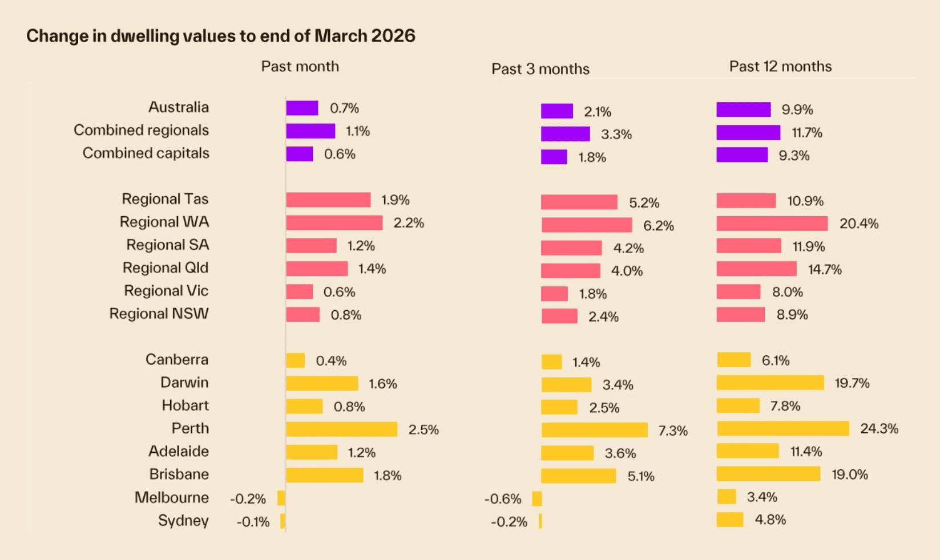Image resolution: width=940 pixels, height=560 pixels.
Task: Click the "Hobart" row label
Action: click(x=185, y=405)
